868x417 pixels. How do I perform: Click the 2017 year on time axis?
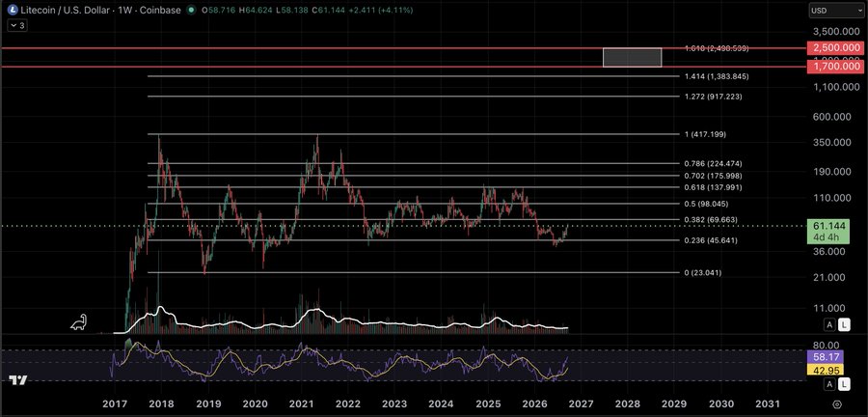(x=115, y=404)
